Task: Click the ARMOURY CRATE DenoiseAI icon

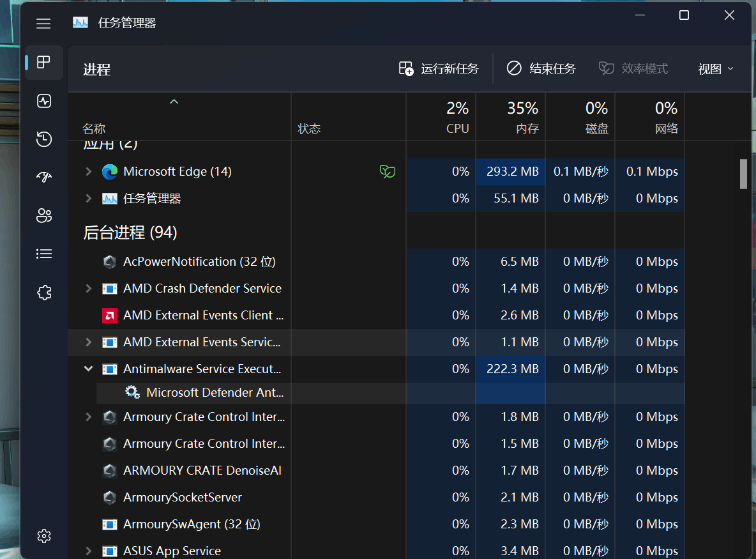Action: pyautogui.click(x=110, y=470)
